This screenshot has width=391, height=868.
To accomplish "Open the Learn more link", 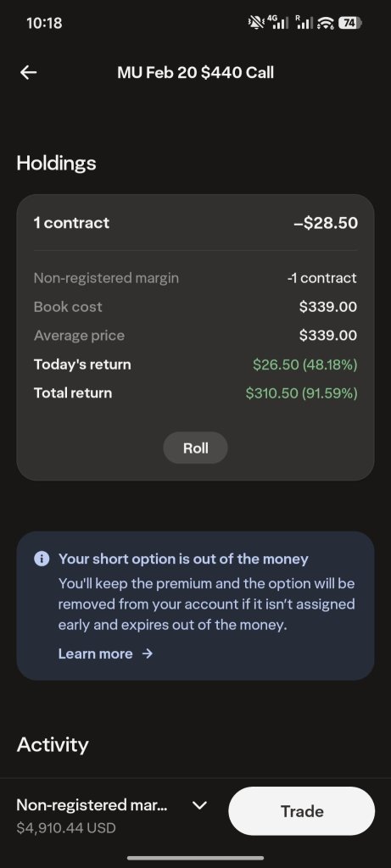I will click(x=95, y=654).
